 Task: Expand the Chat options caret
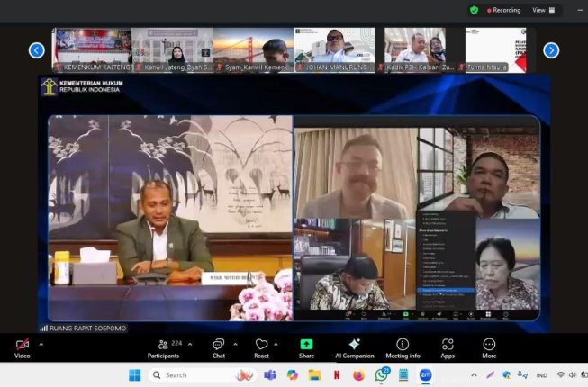(236, 345)
